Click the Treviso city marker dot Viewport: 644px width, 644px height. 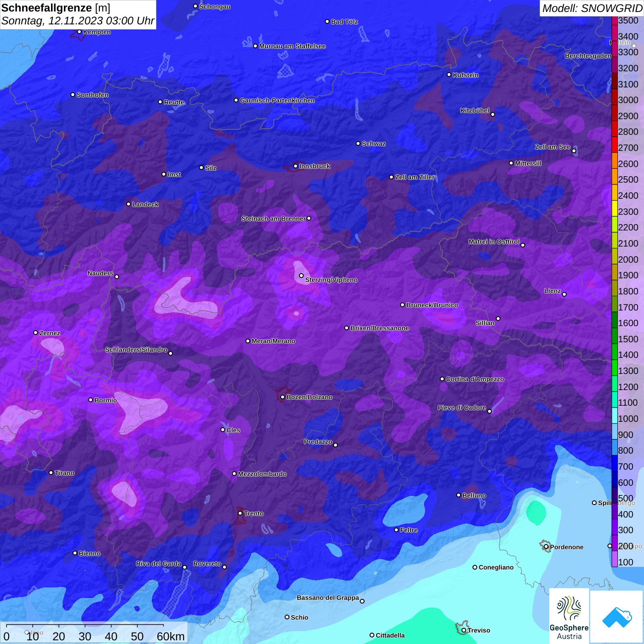coord(464,630)
